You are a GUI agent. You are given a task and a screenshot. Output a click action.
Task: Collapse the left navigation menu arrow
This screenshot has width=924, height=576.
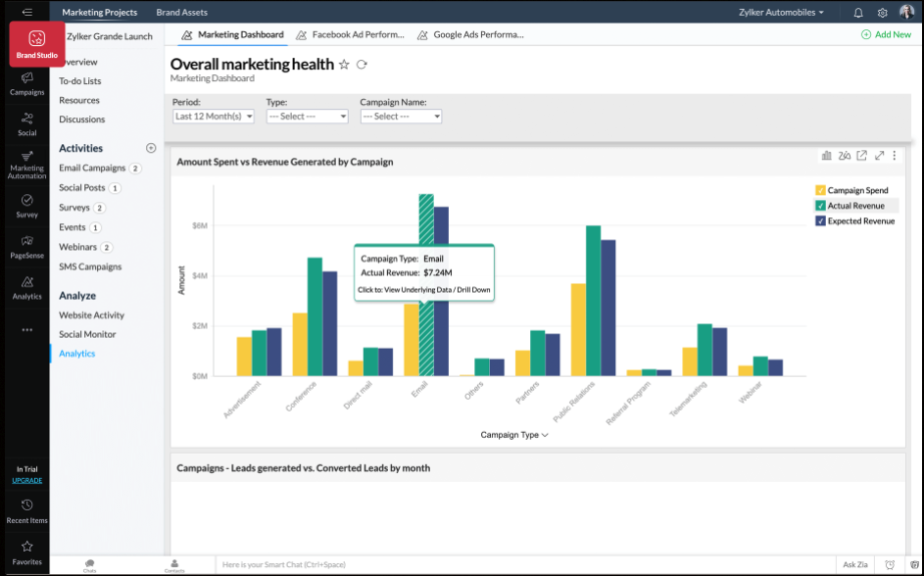[x=27, y=12]
